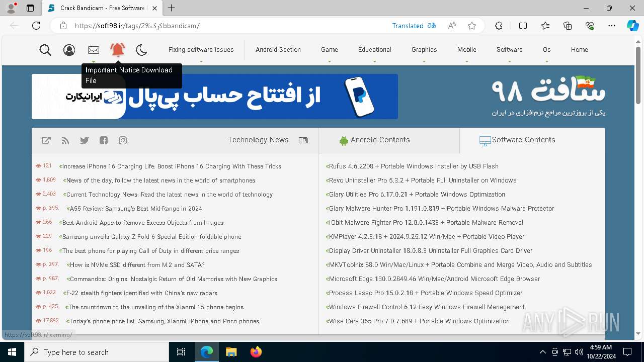Open the external link icon in Technology News bar
Screen dimensions: 644x362
tap(46, 141)
